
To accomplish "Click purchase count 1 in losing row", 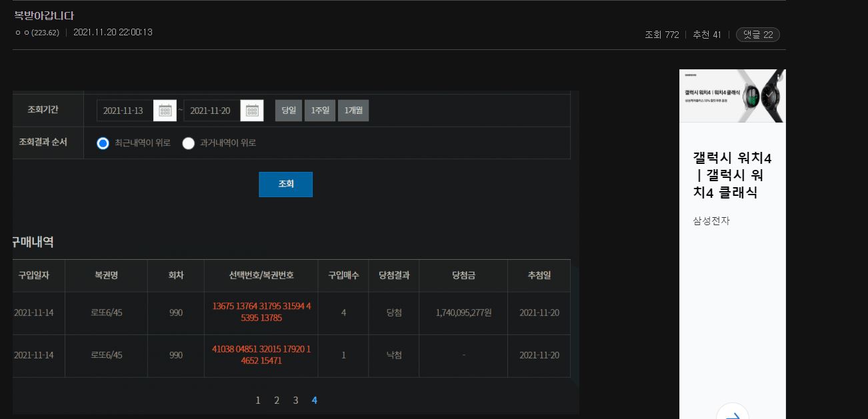I will (343, 355).
